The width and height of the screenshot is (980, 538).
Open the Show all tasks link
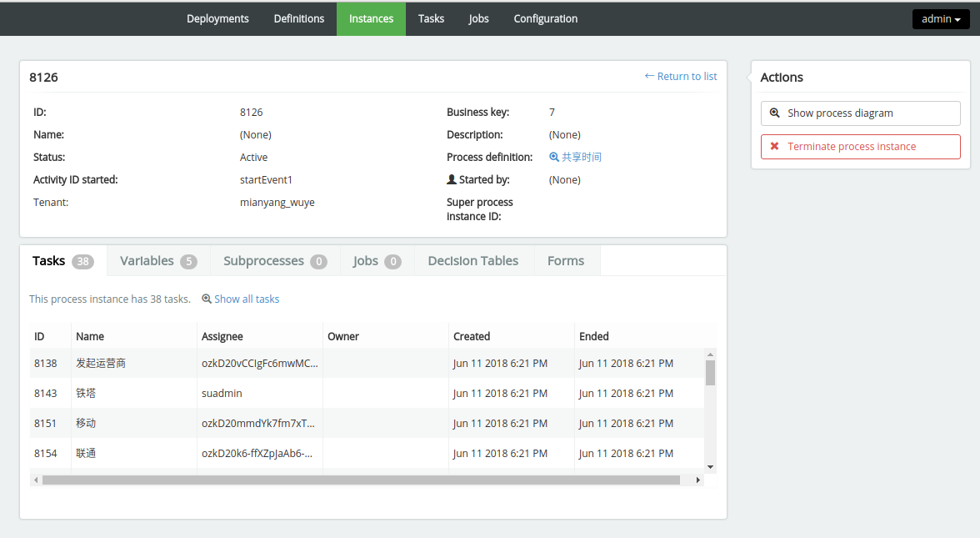(247, 299)
